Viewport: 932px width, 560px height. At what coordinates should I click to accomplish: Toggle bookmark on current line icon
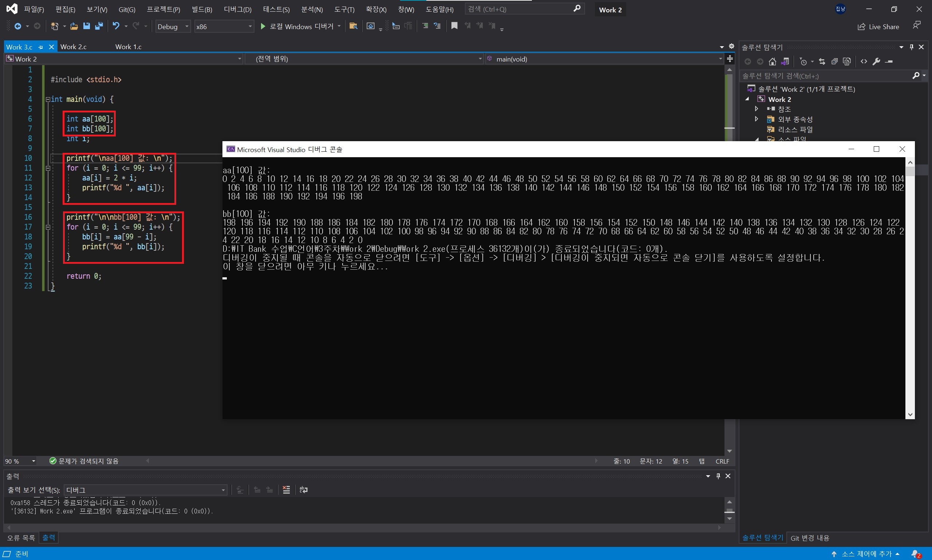point(454,26)
